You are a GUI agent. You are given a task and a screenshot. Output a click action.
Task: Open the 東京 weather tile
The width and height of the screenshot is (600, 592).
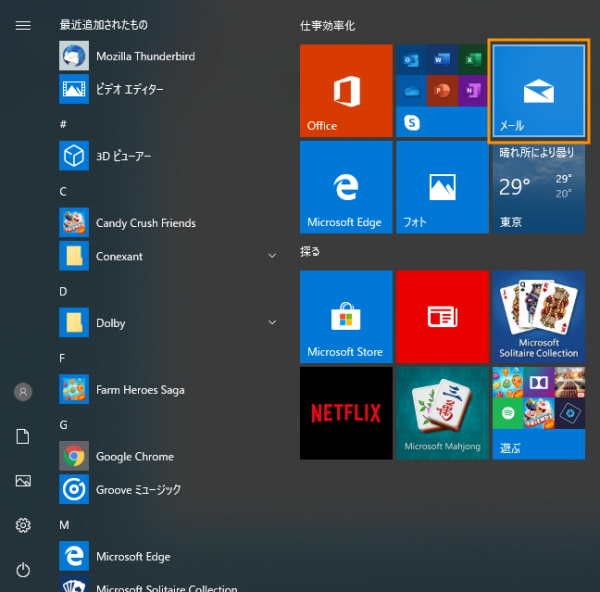click(x=539, y=187)
